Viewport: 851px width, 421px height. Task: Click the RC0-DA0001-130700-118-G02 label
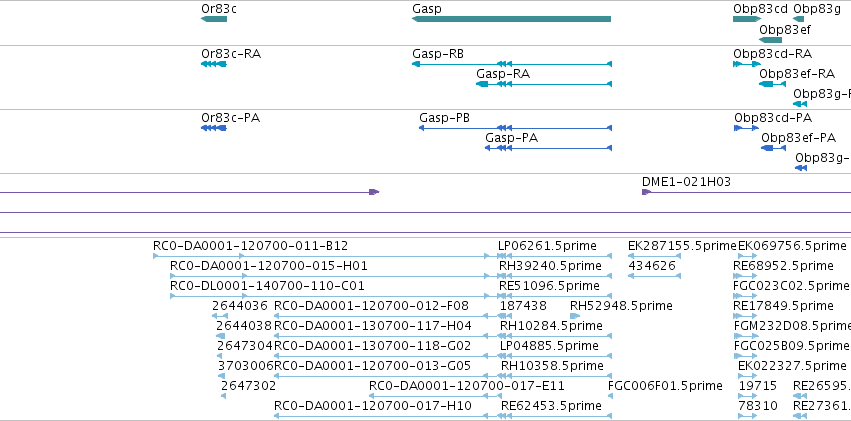(372, 346)
